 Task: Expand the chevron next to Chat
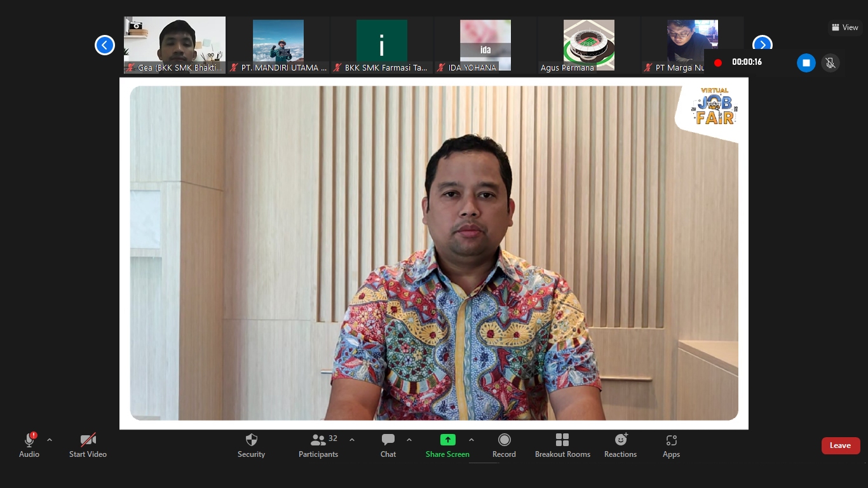(x=409, y=440)
